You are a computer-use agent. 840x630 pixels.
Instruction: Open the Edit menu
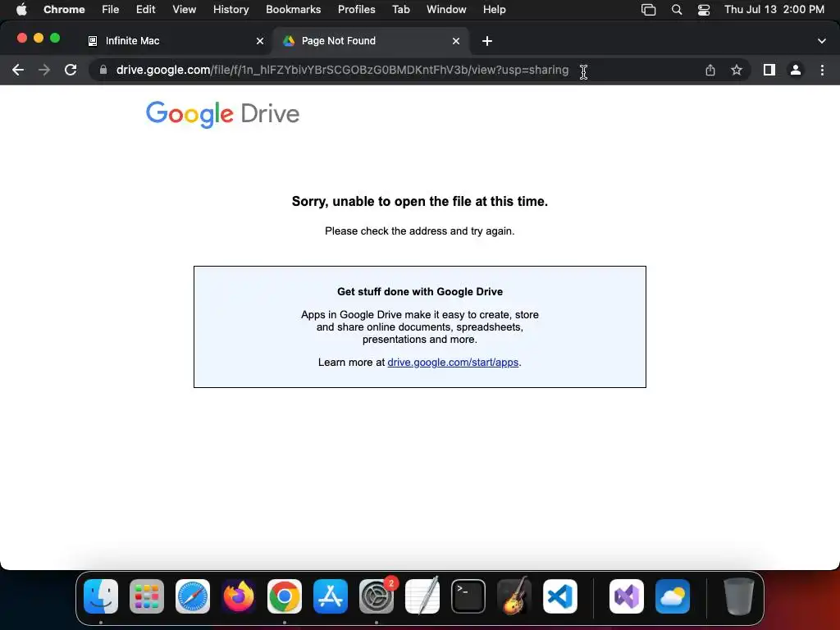click(146, 10)
